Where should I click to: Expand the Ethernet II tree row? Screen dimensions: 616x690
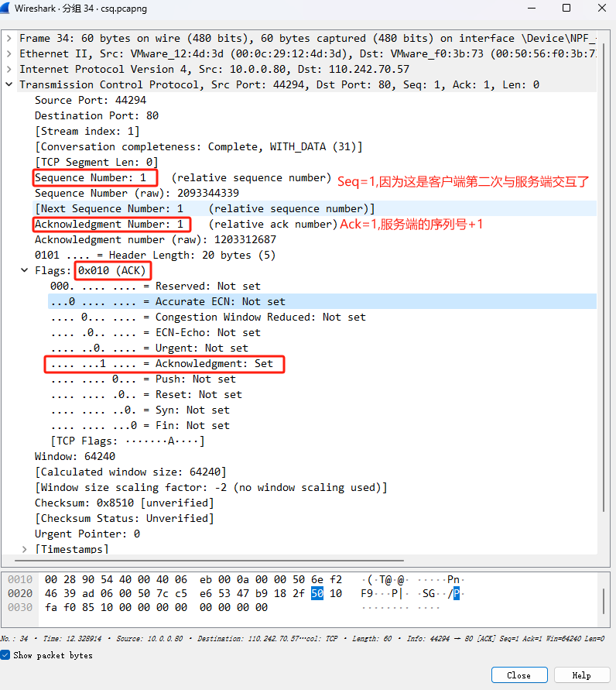click(9, 53)
